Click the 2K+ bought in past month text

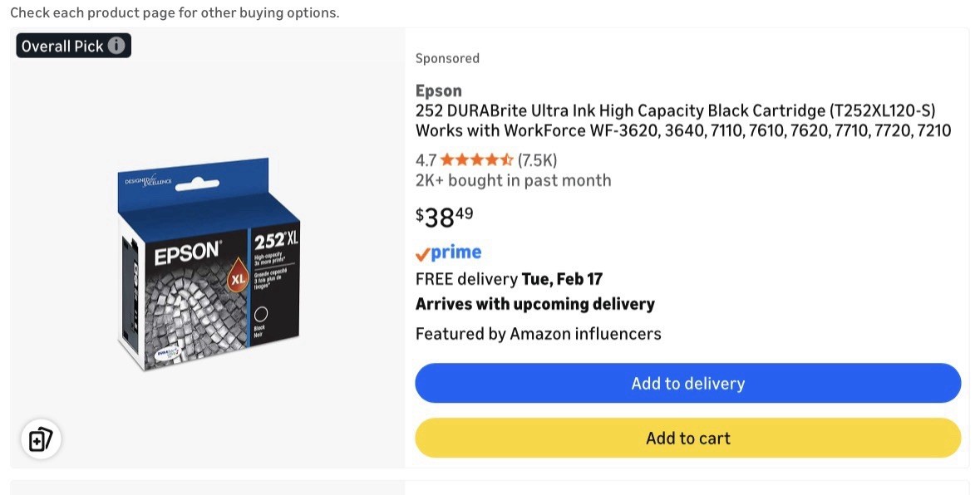(513, 180)
